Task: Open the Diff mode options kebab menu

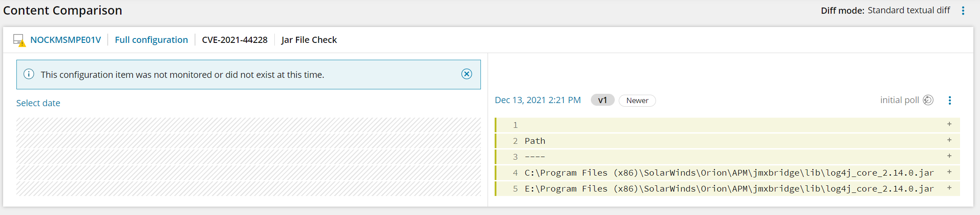Action: [963, 11]
